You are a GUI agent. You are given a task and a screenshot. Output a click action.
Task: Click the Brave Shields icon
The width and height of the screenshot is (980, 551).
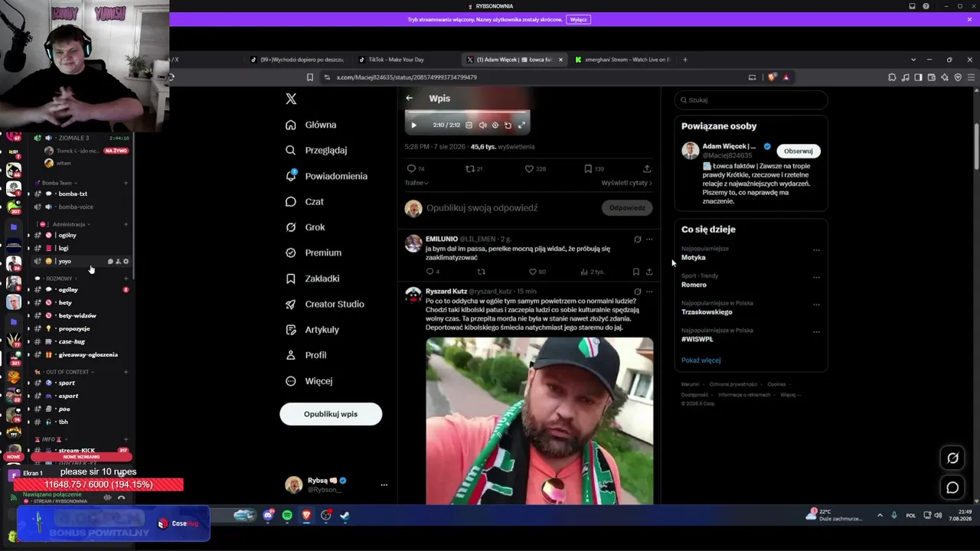(x=772, y=77)
